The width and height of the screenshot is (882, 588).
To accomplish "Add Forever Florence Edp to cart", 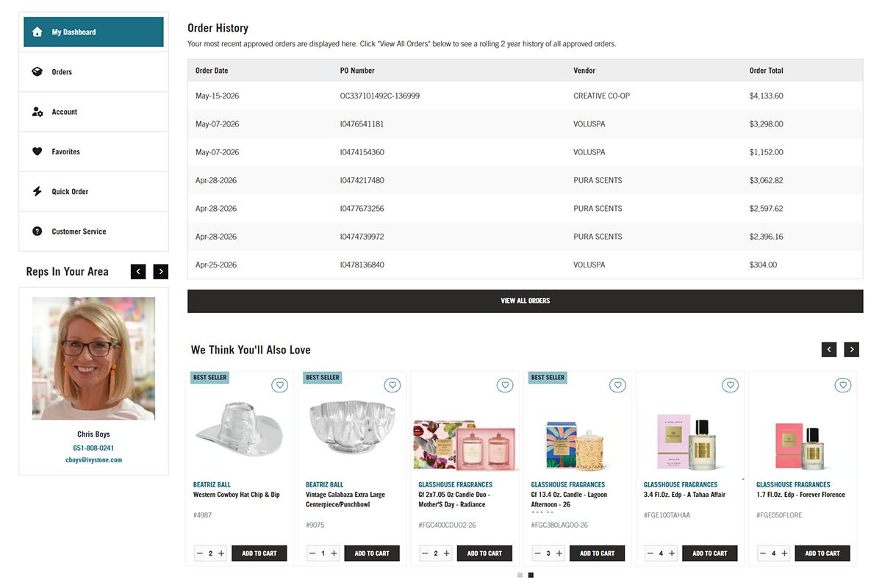I will click(822, 553).
